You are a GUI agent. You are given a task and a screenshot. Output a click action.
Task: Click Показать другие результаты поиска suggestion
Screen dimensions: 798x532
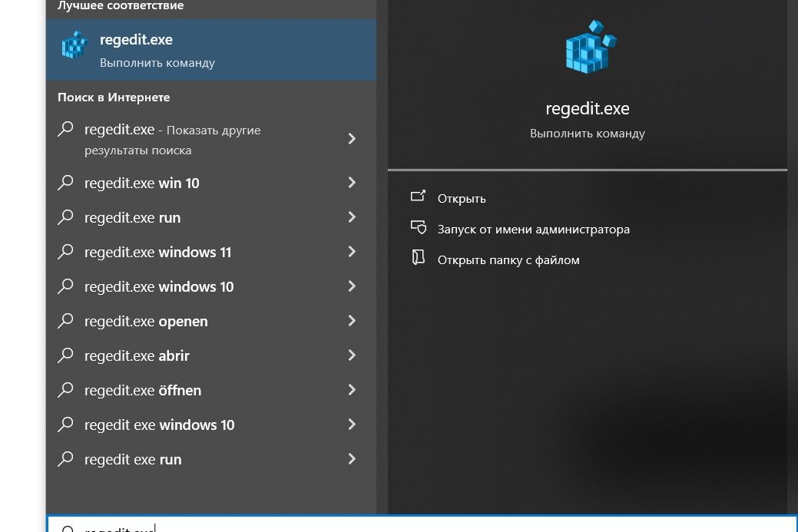point(173,139)
